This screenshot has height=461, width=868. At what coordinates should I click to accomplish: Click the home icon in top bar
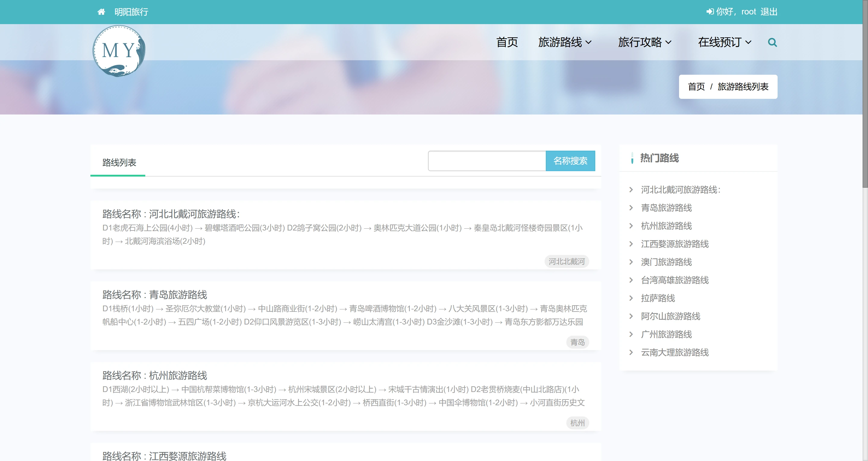[x=101, y=12]
